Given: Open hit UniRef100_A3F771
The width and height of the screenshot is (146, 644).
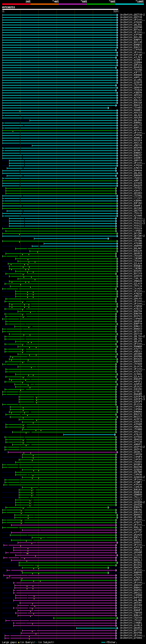Looking at the screenshot, I should point(131,72).
